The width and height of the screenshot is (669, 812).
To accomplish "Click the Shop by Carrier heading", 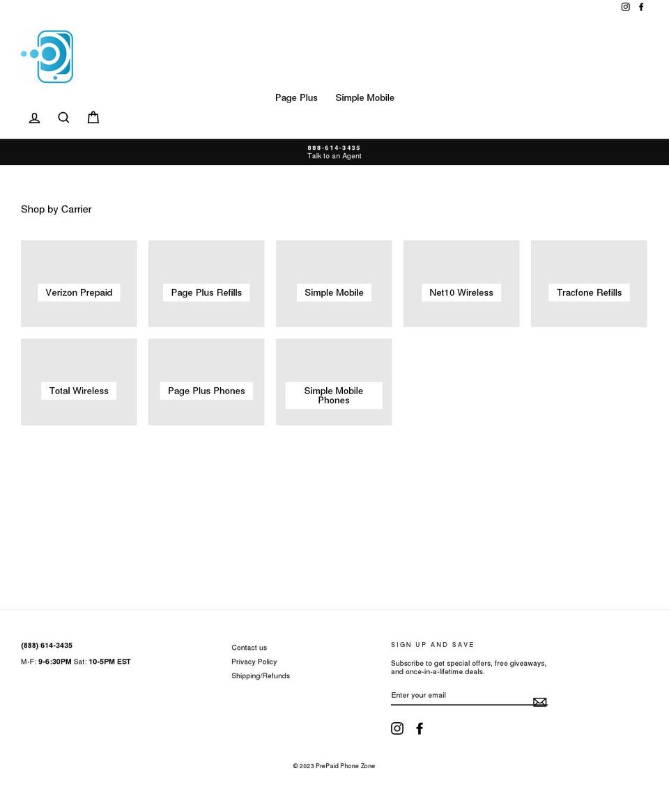I will pyautogui.click(x=56, y=209).
